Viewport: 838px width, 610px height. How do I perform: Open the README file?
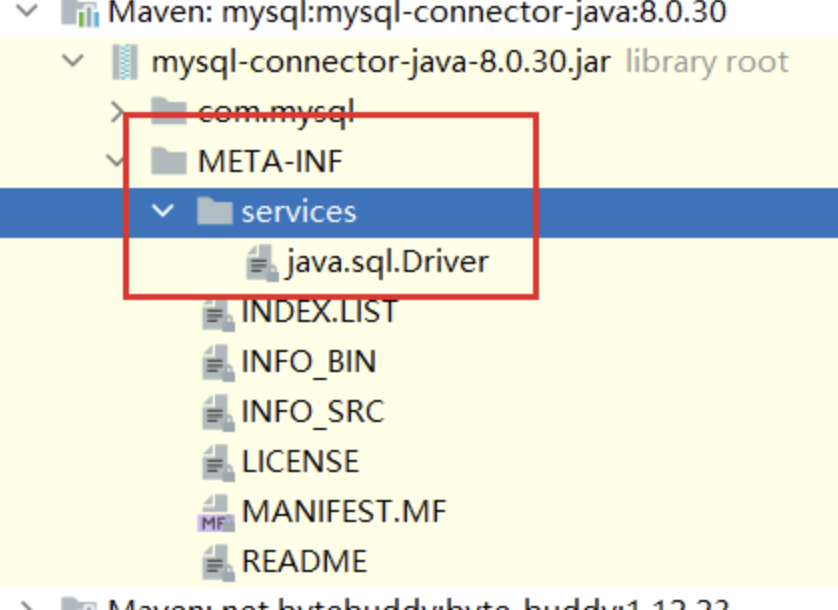click(305, 562)
